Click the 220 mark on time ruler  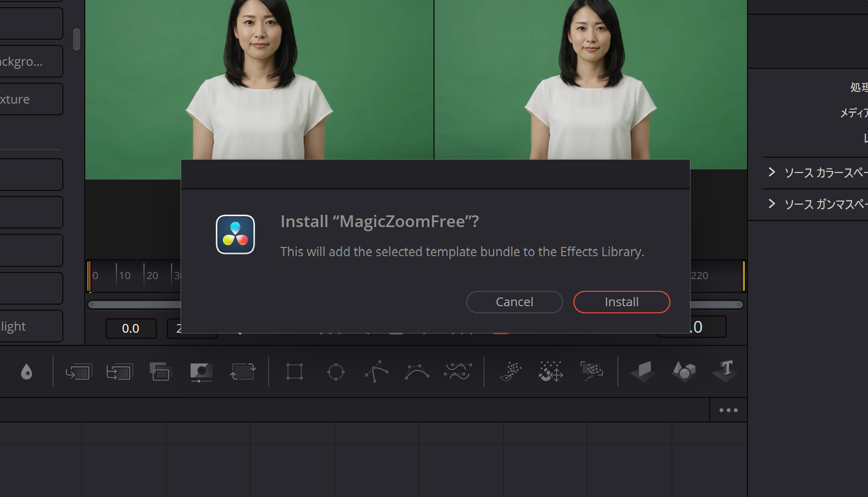click(699, 276)
